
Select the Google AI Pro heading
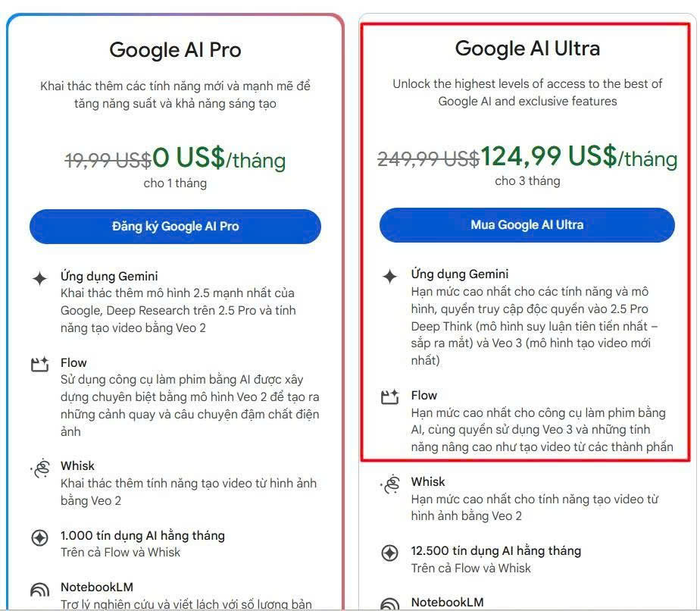tap(175, 49)
